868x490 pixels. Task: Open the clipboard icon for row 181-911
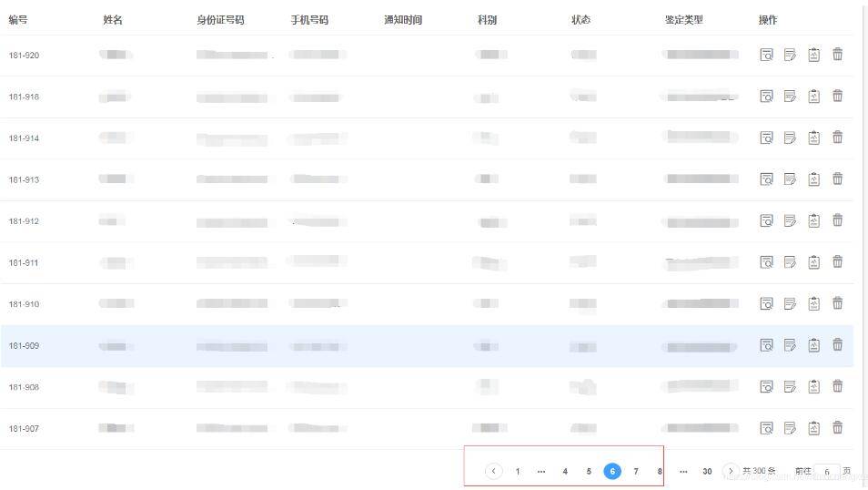[x=813, y=262]
